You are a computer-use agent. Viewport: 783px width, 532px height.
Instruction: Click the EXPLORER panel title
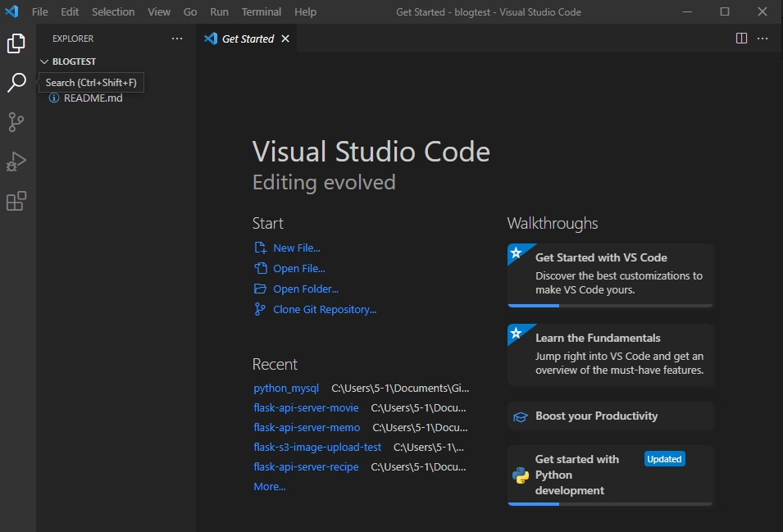pos(73,39)
